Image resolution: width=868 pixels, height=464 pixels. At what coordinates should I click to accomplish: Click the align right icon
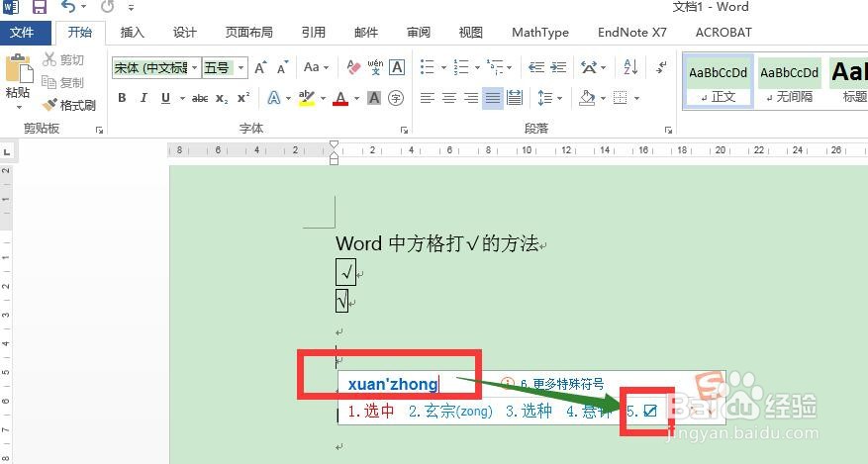pyautogui.click(x=470, y=99)
